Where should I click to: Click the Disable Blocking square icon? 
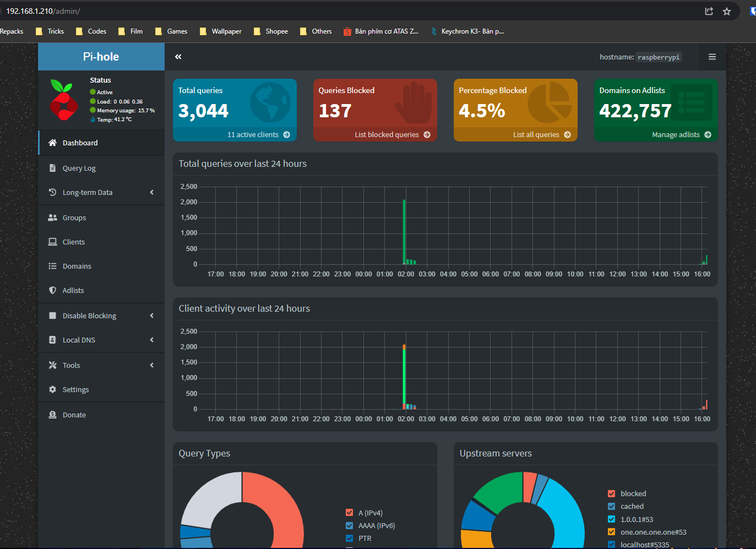52,316
